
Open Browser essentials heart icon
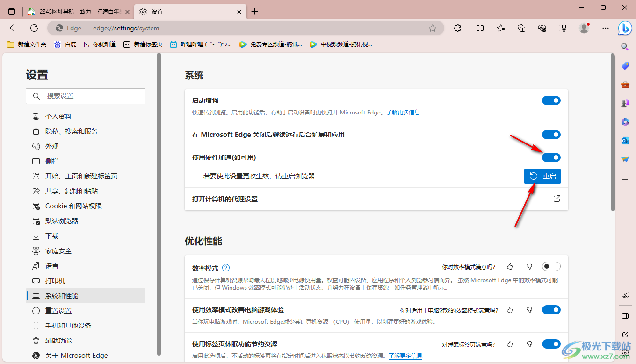click(542, 28)
